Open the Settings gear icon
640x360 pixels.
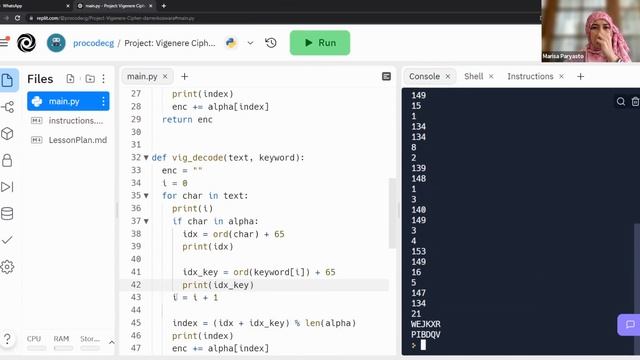click(8, 267)
